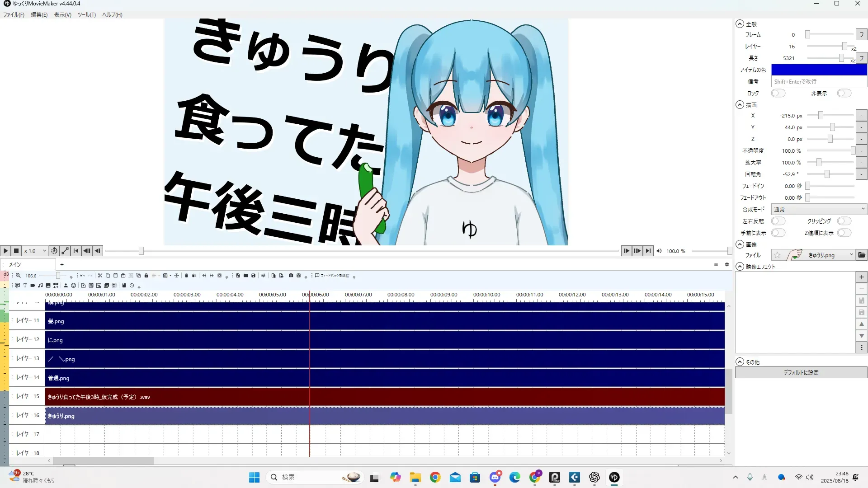Screen dimensions: 868x488
Task: Toggle the 非表示 hidden switch
Action: [x=844, y=93]
